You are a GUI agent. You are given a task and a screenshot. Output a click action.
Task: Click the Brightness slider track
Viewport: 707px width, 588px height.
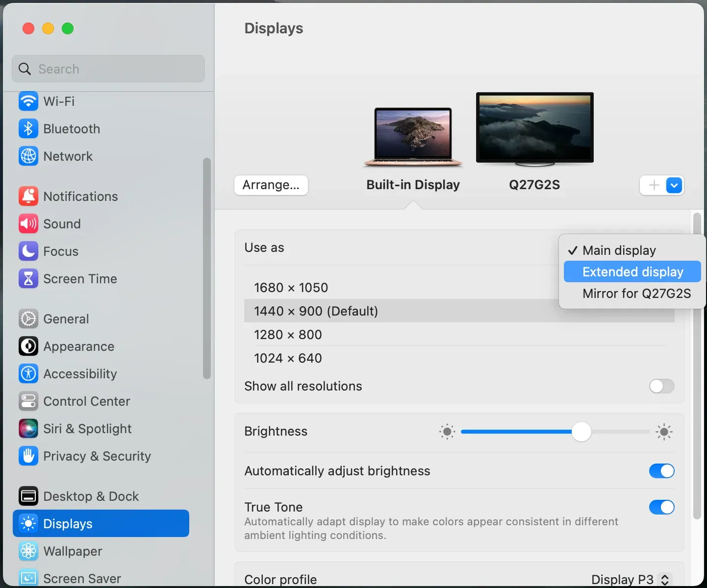(555, 432)
